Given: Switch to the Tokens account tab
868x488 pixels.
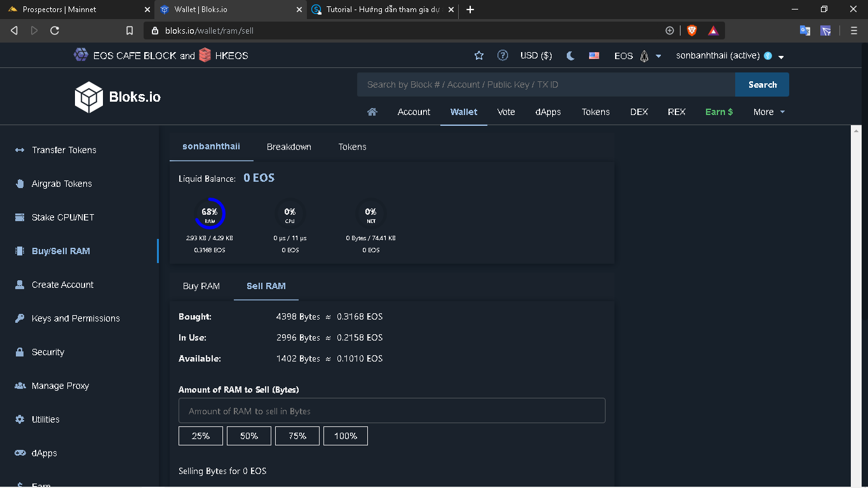Looking at the screenshot, I should [x=352, y=147].
